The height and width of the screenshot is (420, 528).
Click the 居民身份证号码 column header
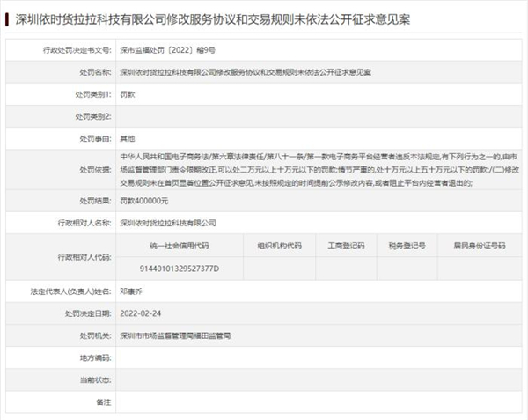478,246
